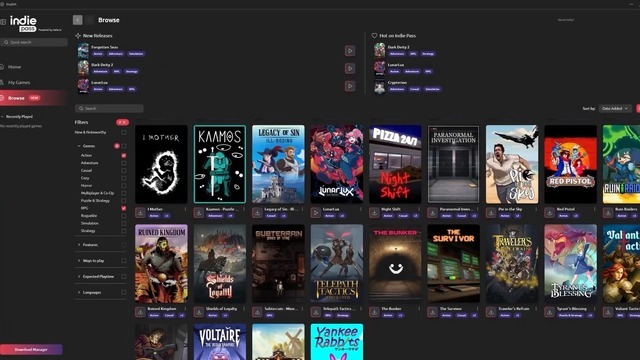Open Need Help link
The width and height of the screenshot is (640, 360).
coord(566,20)
